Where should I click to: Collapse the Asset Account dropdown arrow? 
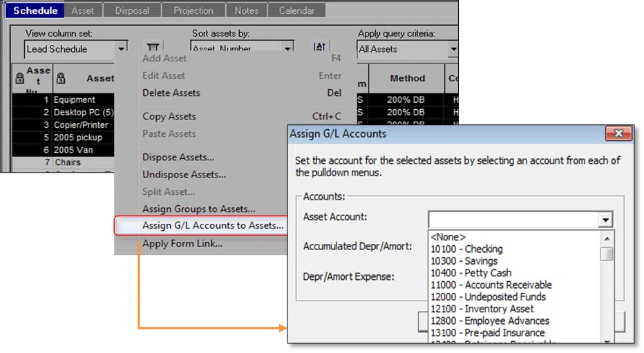click(605, 220)
